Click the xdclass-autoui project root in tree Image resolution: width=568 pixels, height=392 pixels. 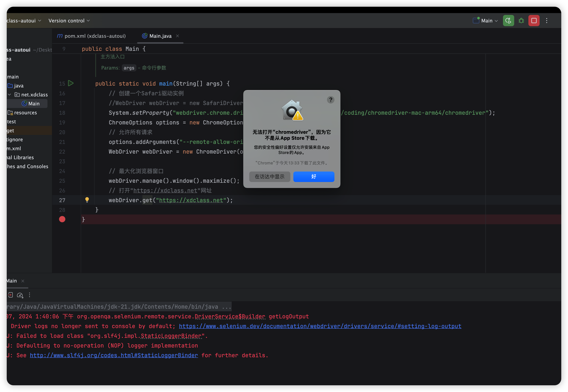pos(29,50)
